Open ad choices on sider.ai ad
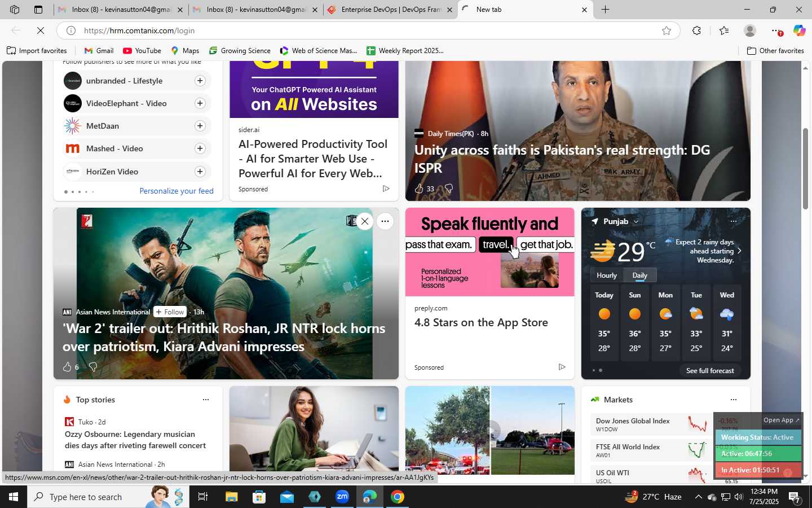The width and height of the screenshot is (812, 508). (x=386, y=189)
